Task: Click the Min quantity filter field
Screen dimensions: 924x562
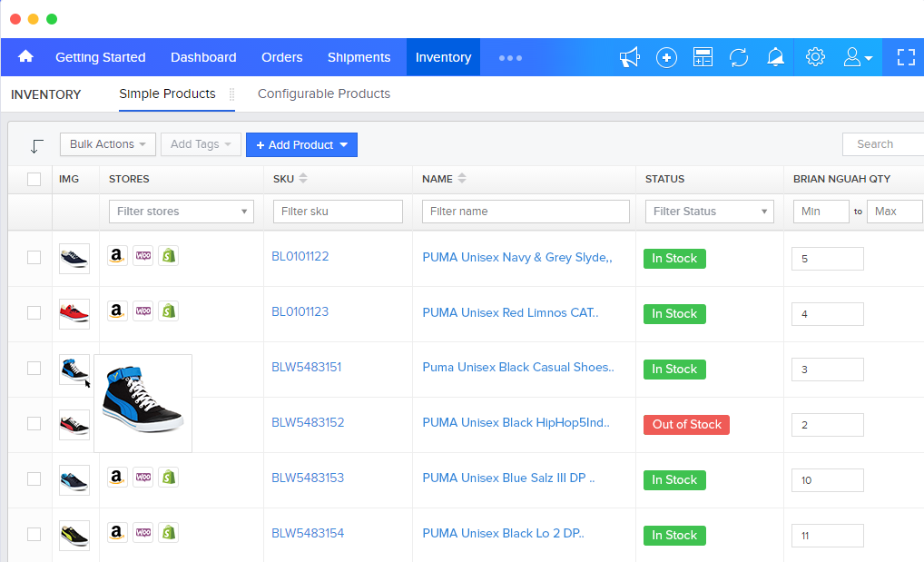Action: tap(821, 212)
